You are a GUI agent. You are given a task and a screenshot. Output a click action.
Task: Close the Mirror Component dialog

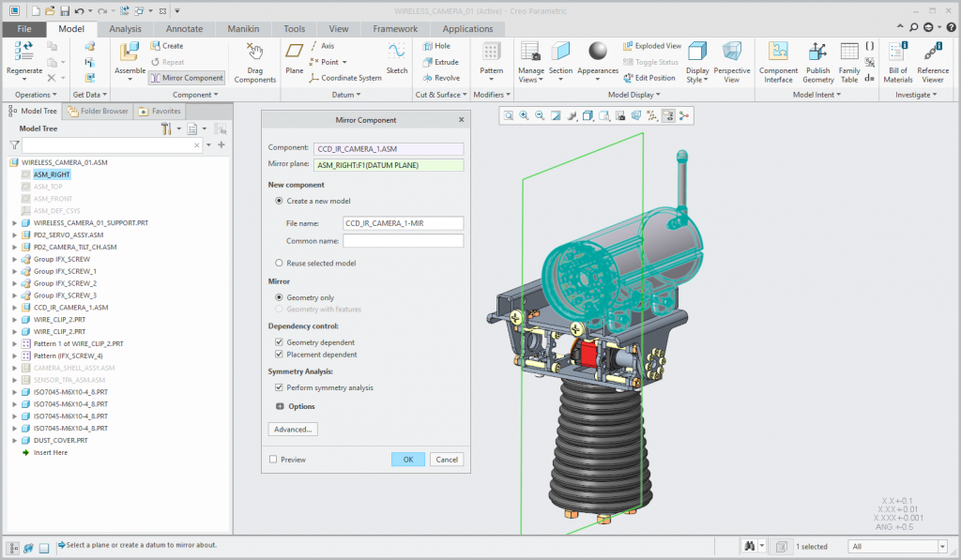462,119
